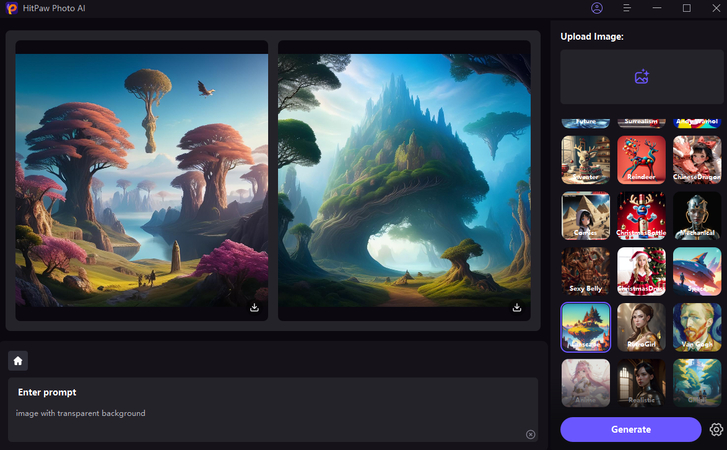
Task: Select the highlighted Landscape style thumbnail
Action: [586, 327]
